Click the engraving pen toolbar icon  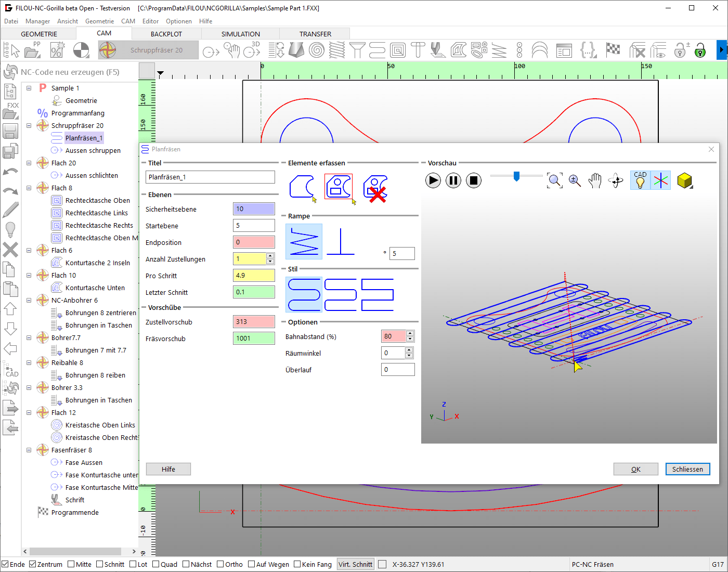(438, 50)
